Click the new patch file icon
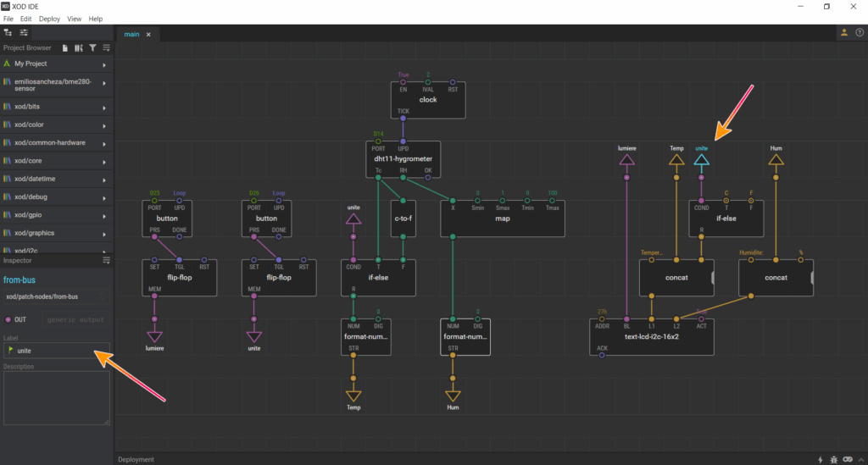Viewport: 868px width, 465px height. pyautogui.click(x=64, y=48)
